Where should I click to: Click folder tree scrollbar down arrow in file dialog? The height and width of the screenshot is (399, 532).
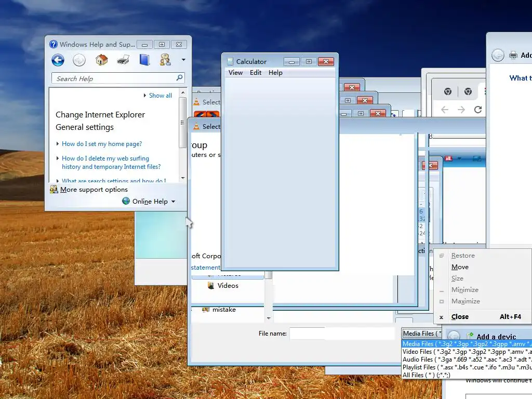click(x=269, y=318)
